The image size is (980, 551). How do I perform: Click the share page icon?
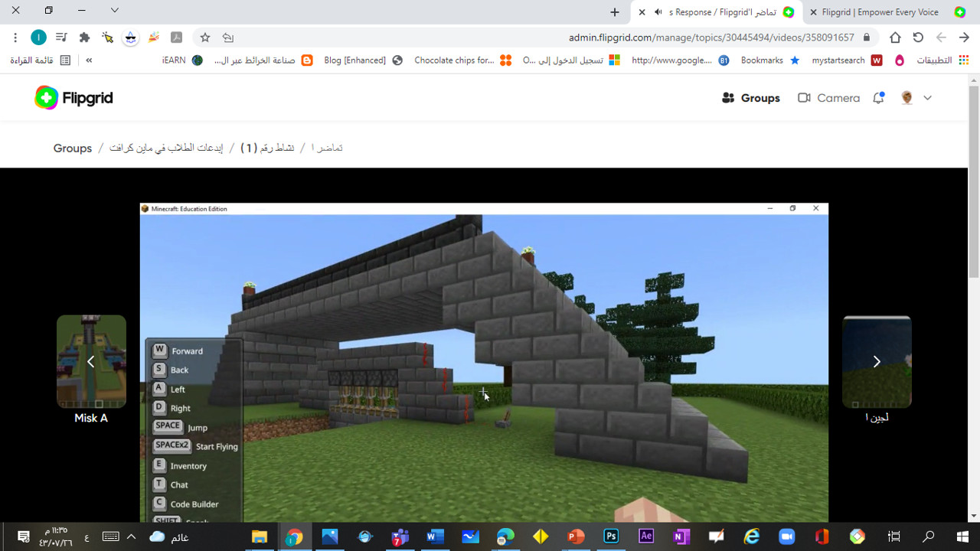(x=227, y=37)
